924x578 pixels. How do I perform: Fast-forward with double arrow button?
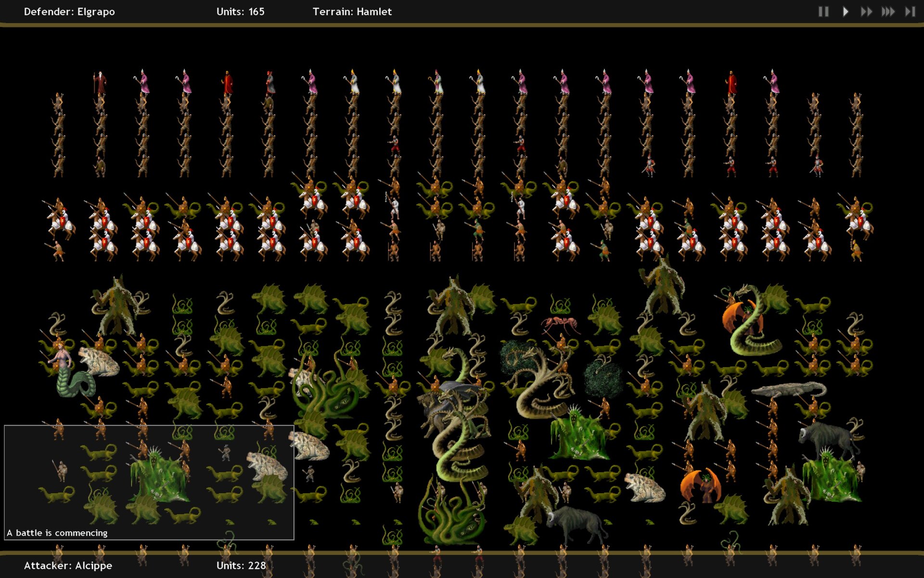pos(866,12)
